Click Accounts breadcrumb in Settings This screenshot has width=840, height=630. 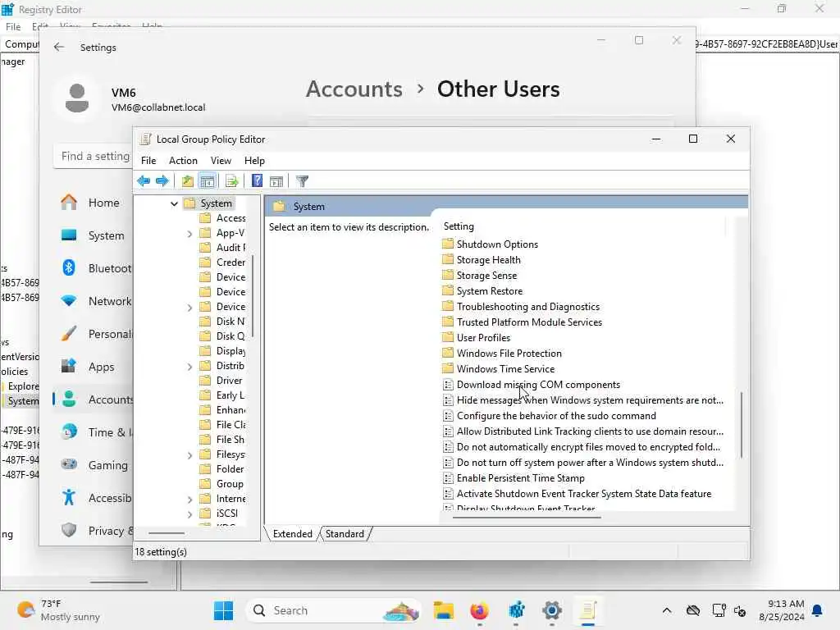tap(354, 89)
